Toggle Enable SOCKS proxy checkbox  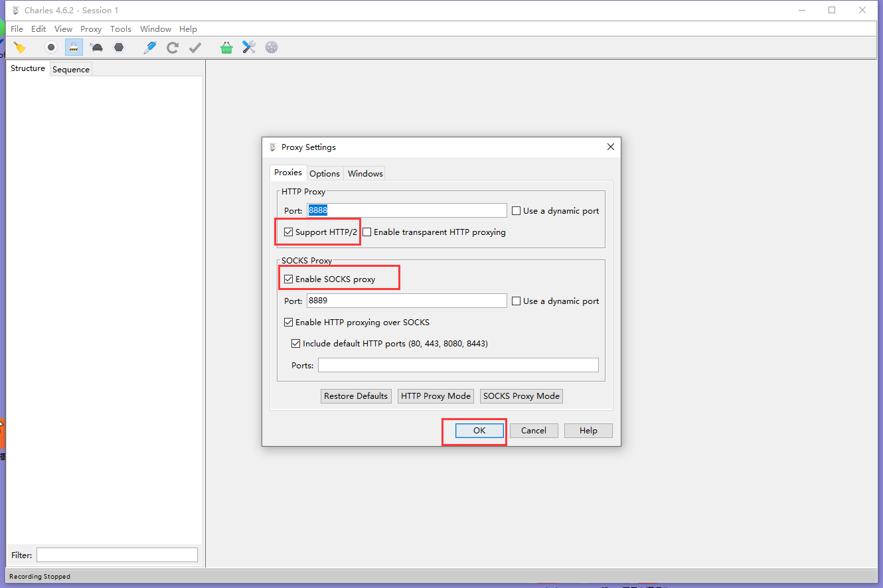[288, 279]
